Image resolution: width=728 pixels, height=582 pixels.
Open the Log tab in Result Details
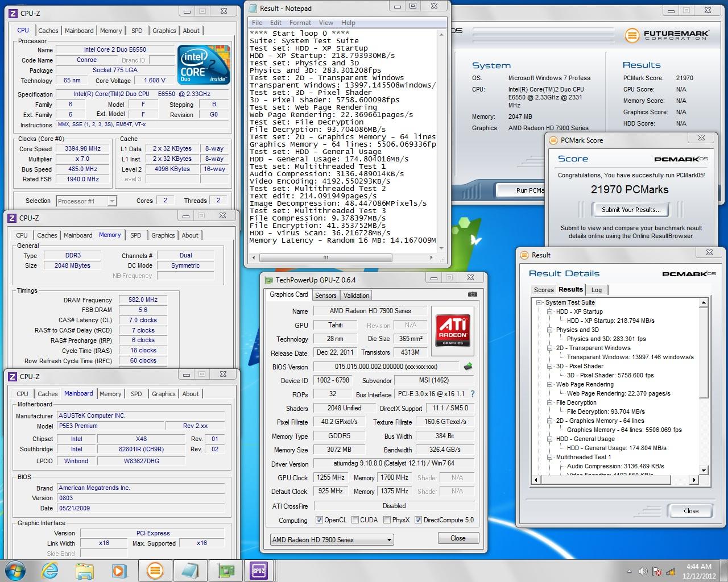pos(597,289)
